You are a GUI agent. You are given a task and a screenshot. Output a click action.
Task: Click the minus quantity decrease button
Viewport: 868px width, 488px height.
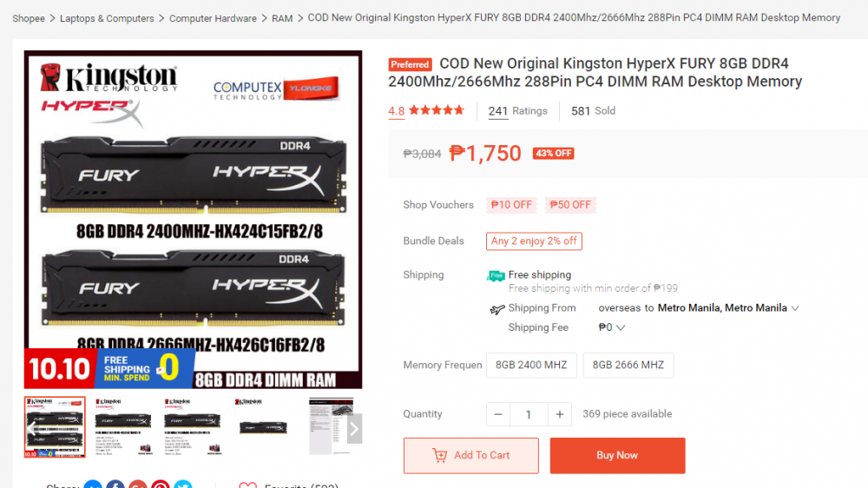pyautogui.click(x=498, y=414)
